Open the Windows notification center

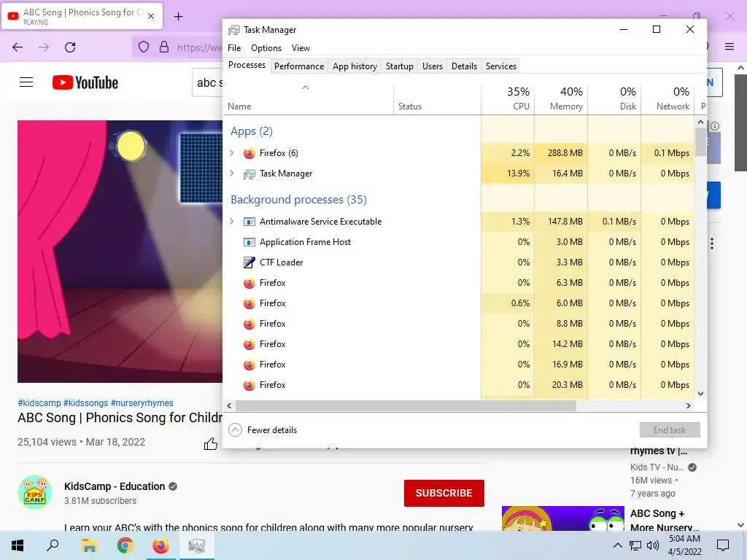(x=723, y=545)
